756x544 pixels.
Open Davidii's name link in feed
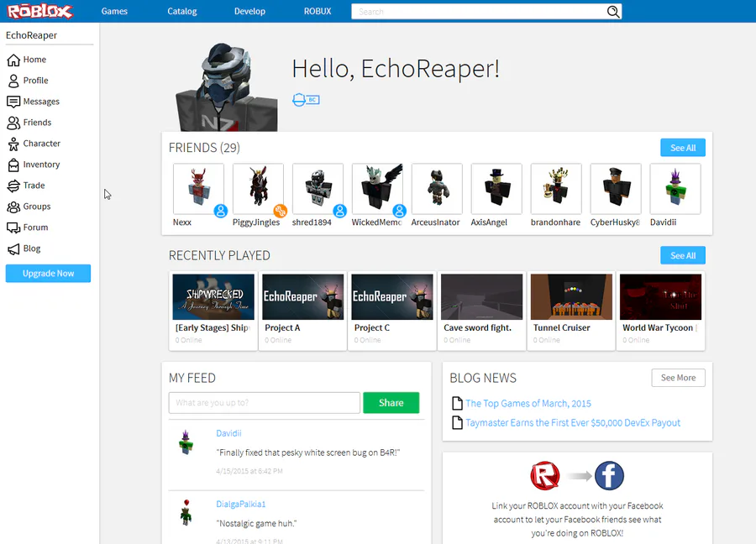point(228,433)
